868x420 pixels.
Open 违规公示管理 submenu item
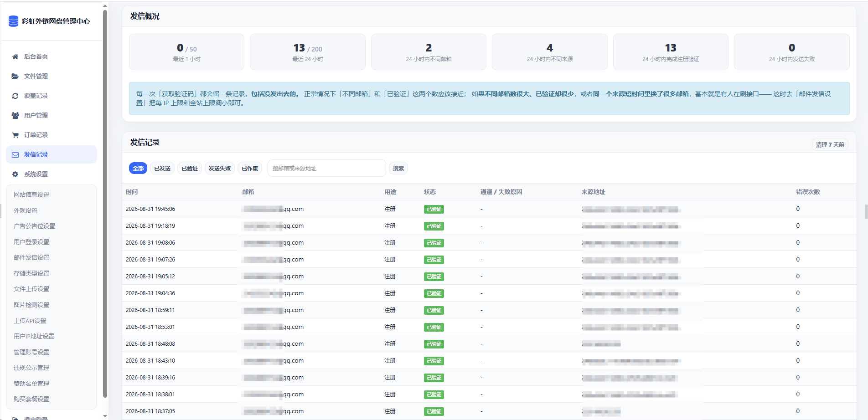click(31, 368)
